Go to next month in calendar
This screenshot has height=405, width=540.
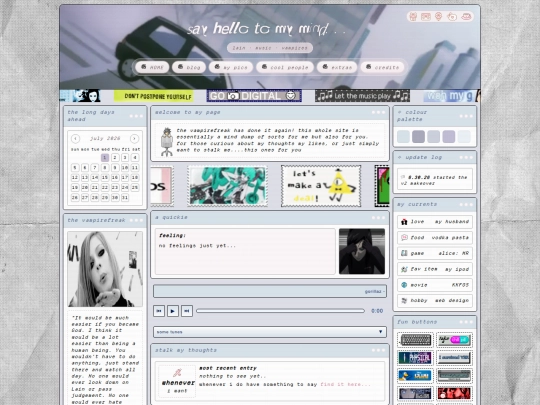(x=134, y=138)
